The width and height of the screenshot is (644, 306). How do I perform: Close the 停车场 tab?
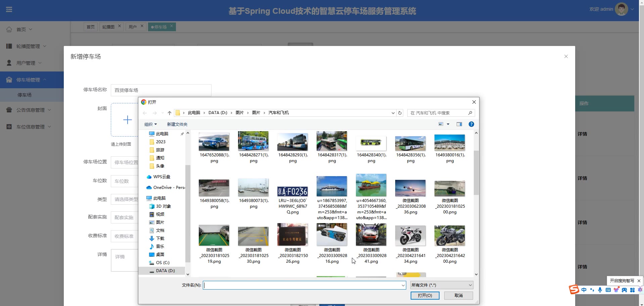point(171,26)
